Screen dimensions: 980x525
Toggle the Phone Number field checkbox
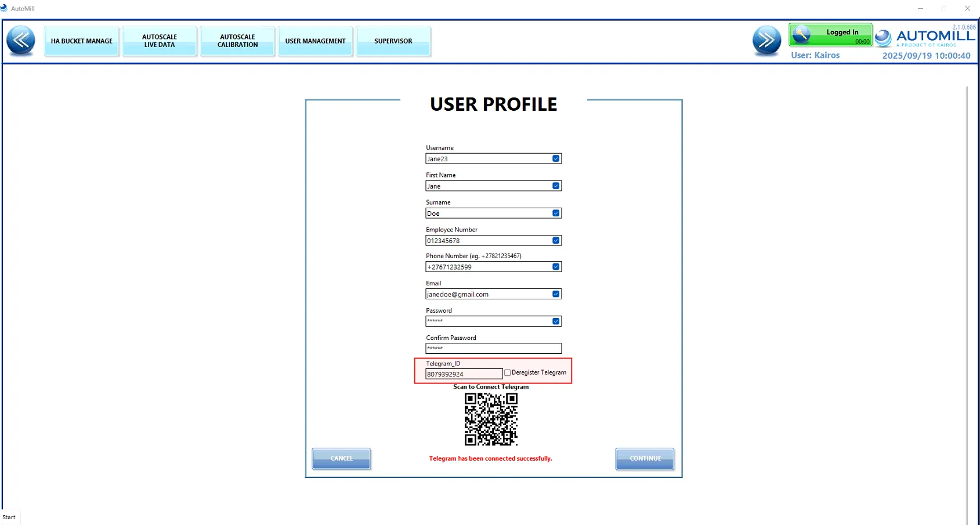coord(556,267)
